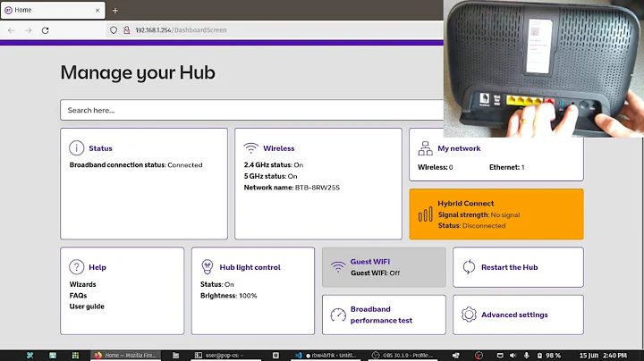Image resolution: width=644 pixels, height=361 pixels.
Task: Open Hub light control settings
Action: (250, 267)
